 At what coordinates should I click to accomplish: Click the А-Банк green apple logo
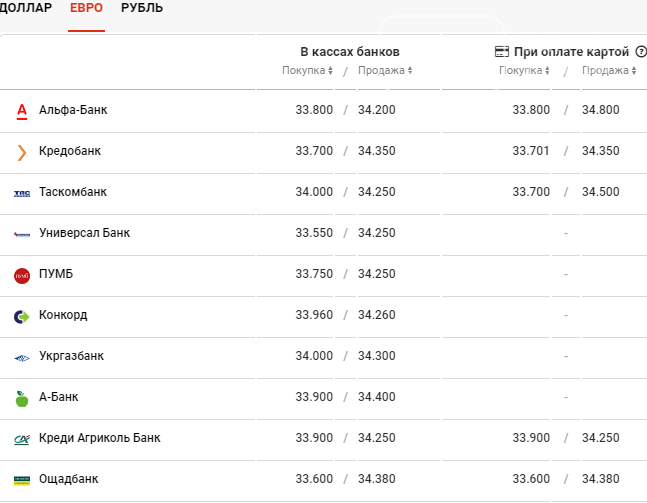pos(22,398)
